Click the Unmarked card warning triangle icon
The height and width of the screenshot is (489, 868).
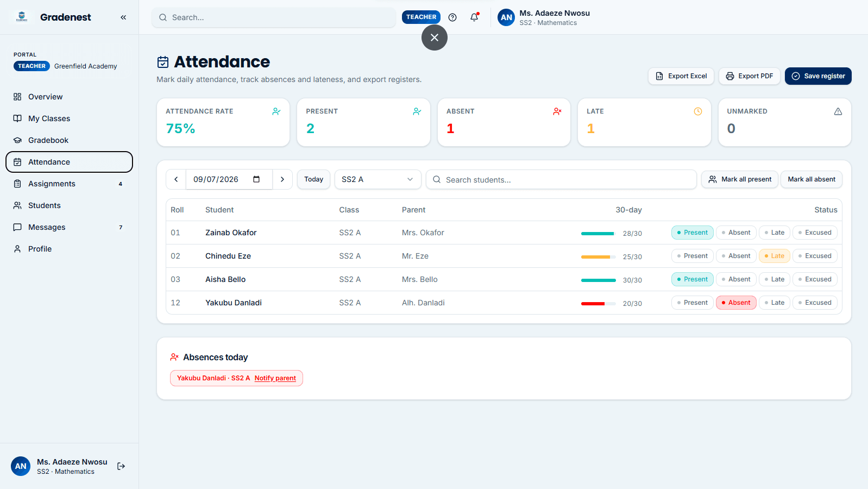(x=838, y=111)
